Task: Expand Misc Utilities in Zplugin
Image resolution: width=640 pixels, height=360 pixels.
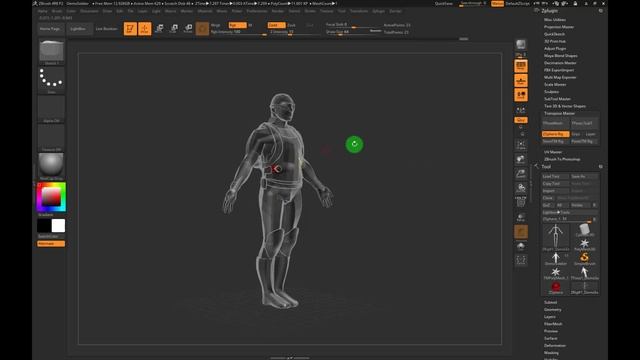Action: click(555, 20)
